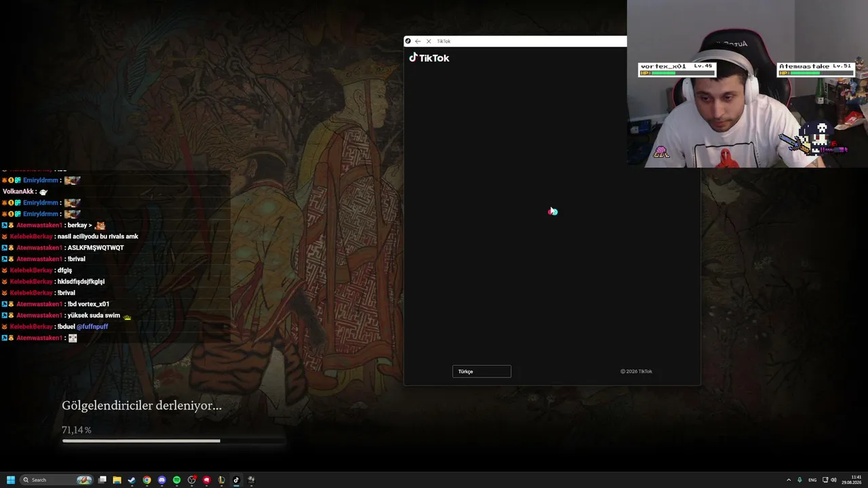Open the clock and date flyout
The height and width of the screenshot is (488, 868).
(x=852, y=480)
